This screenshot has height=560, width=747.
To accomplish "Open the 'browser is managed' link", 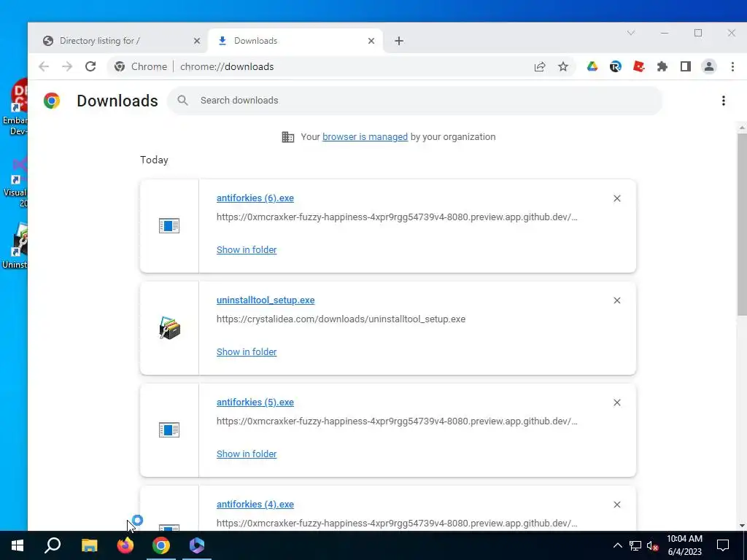I will (x=365, y=136).
